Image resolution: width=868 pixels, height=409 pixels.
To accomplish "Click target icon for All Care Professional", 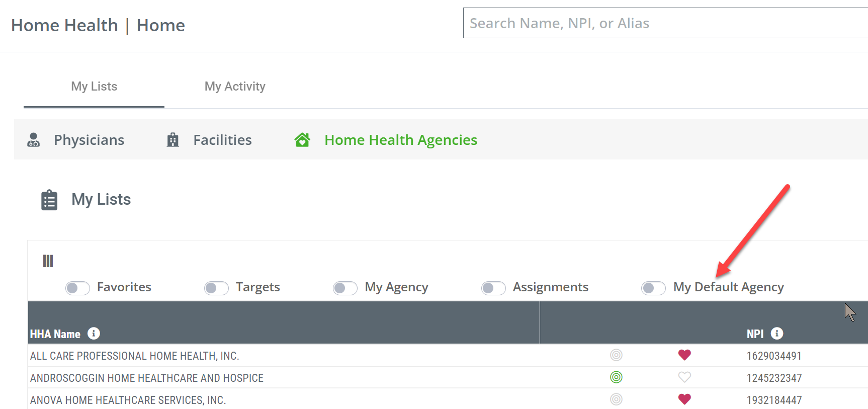I will click(x=616, y=355).
